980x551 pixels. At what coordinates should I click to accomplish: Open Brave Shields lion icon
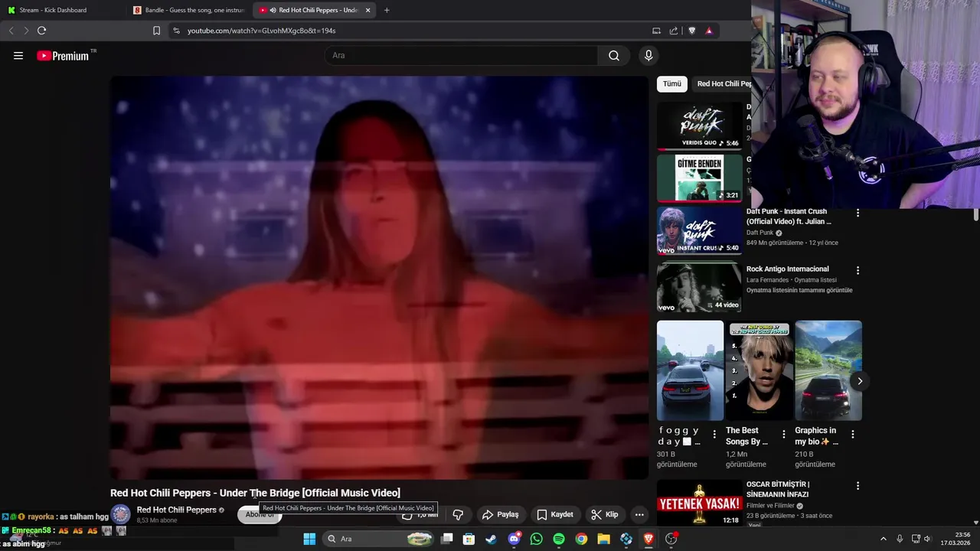click(692, 31)
